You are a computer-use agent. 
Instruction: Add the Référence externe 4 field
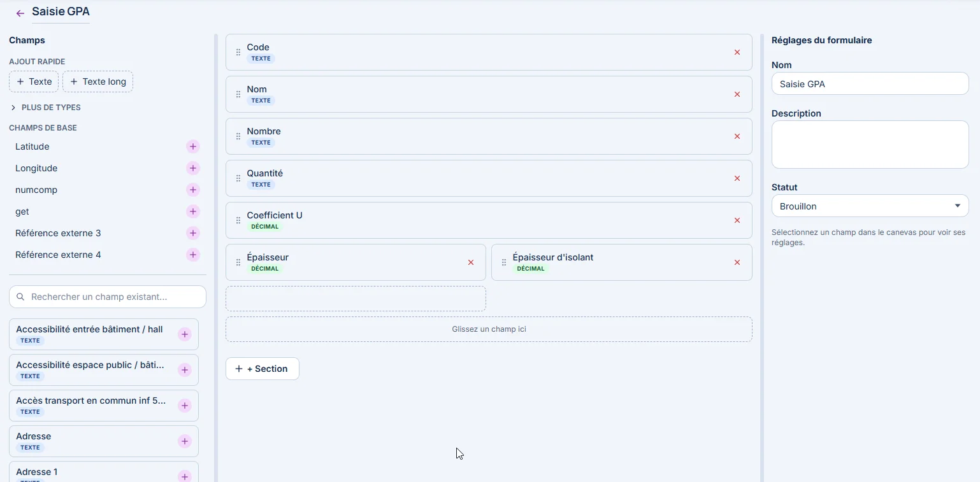click(x=193, y=255)
